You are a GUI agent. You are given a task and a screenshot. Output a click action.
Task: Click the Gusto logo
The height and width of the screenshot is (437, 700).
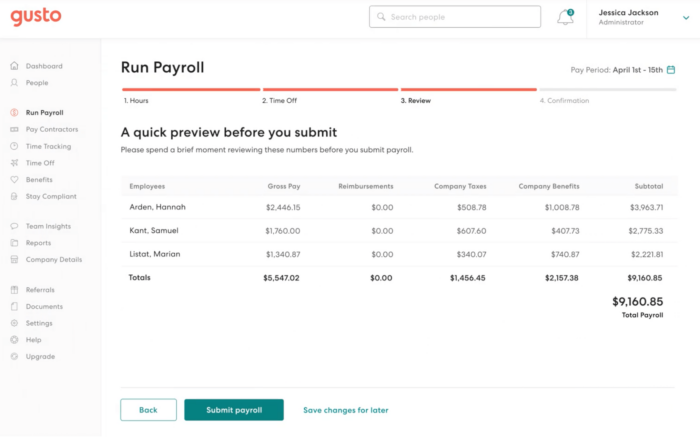(36, 16)
